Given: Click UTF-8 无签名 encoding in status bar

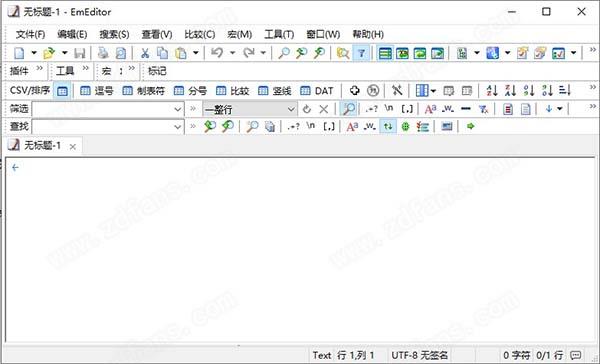Looking at the screenshot, I should pyautogui.click(x=419, y=355).
